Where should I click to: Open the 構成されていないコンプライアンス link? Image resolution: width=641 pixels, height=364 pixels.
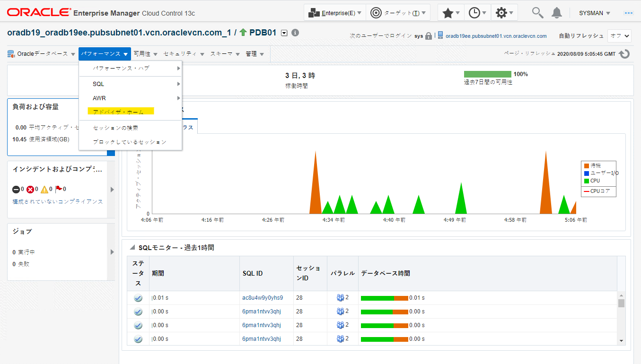(x=56, y=201)
